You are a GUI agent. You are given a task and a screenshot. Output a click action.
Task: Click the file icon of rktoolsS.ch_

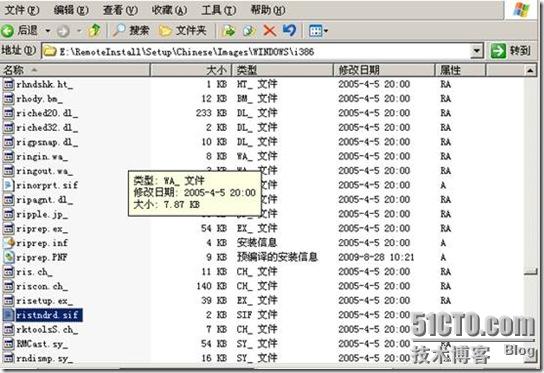[x=8, y=329]
